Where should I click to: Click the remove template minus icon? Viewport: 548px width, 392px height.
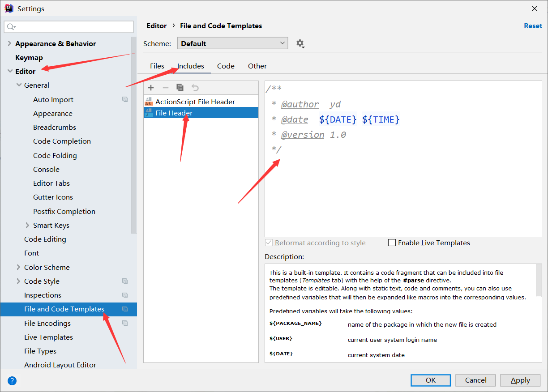165,88
